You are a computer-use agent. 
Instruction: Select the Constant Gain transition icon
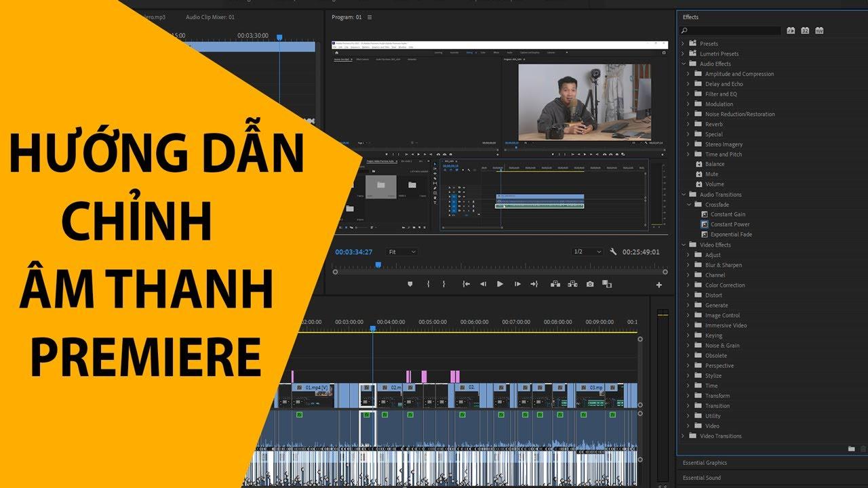(x=705, y=214)
